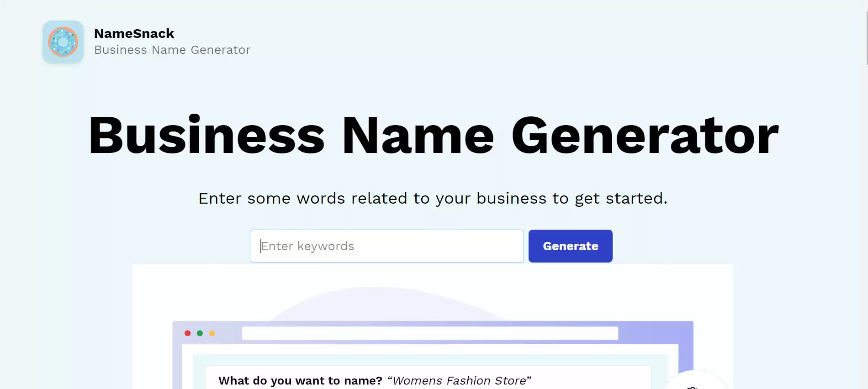Click the mock browser address bar
Viewport: 868px width, 389px height.
point(430,333)
